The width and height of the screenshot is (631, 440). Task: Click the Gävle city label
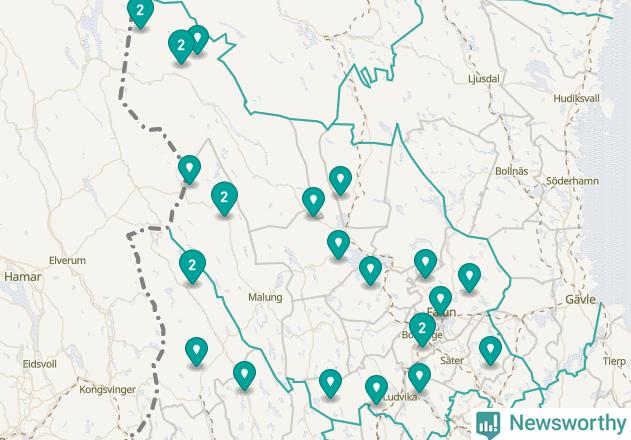pos(580,300)
